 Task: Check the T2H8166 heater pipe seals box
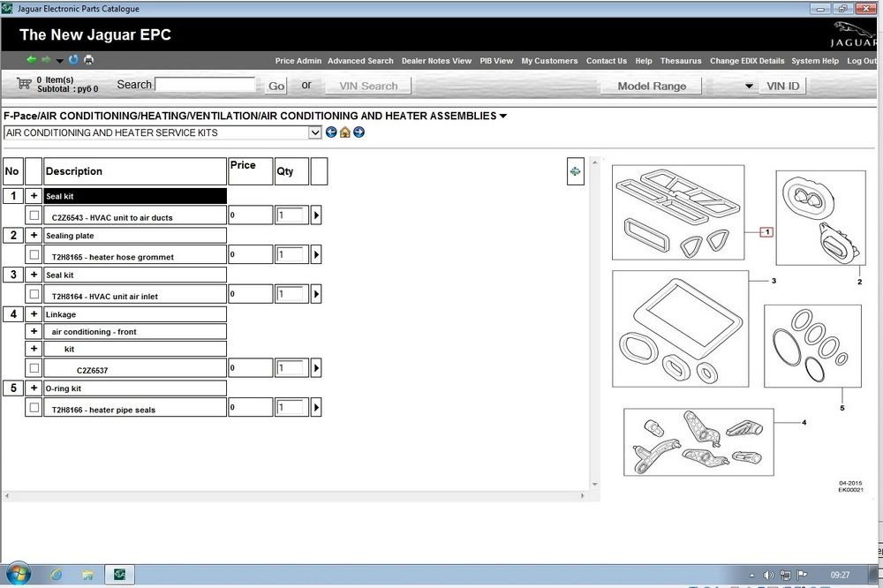tap(34, 408)
